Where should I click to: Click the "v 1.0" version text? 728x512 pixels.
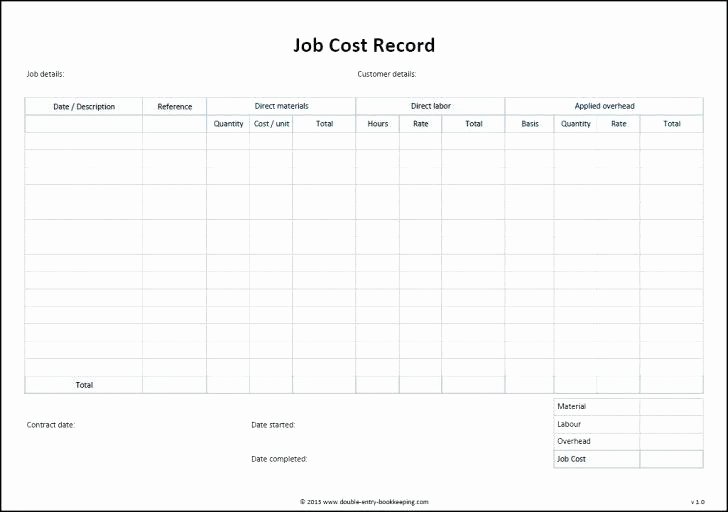pyautogui.click(x=697, y=502)
